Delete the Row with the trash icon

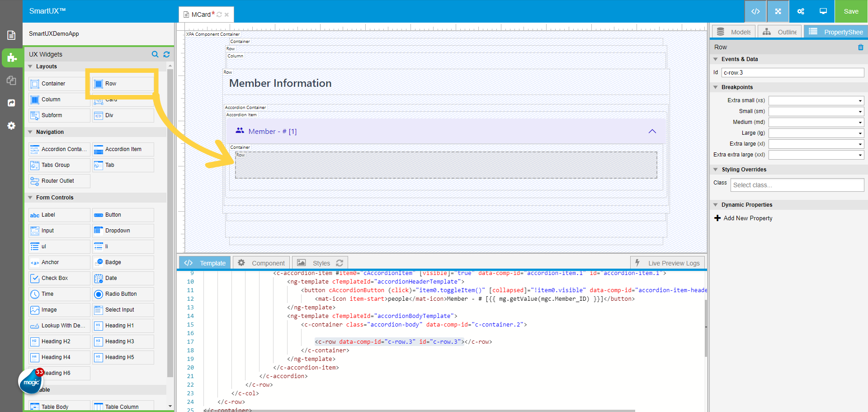point(860,47)
